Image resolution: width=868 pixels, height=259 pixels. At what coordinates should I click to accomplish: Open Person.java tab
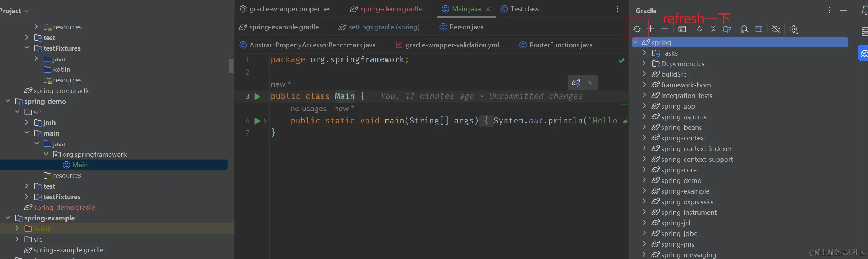coord(462,27)
